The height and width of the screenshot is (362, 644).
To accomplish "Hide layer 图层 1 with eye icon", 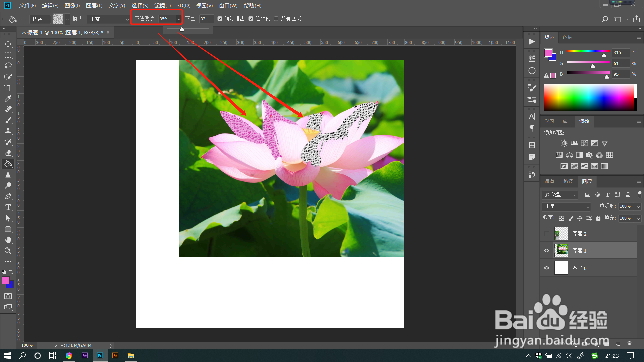I will 546,251.
